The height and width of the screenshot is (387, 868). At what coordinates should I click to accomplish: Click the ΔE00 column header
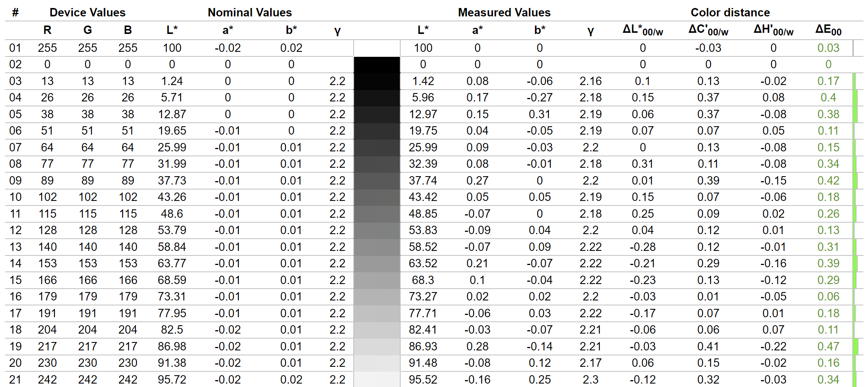click(x=828, y=30)
